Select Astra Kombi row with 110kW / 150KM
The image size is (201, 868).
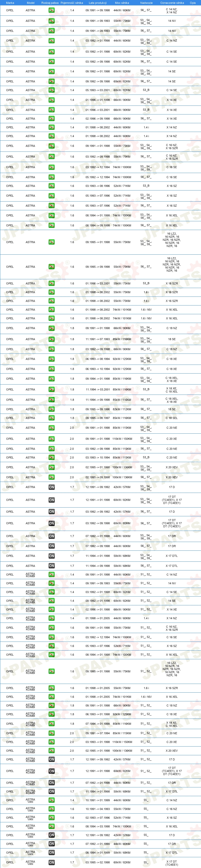click(100, 742)
